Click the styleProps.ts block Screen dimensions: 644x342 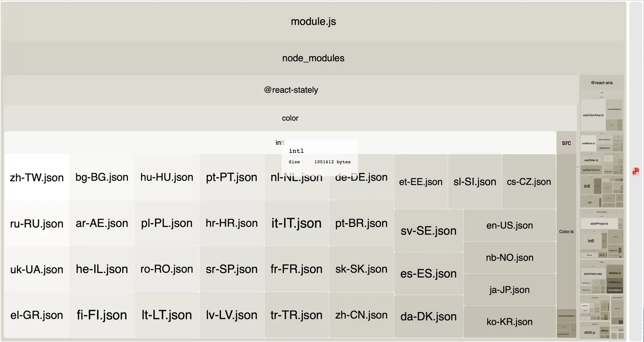599,224
